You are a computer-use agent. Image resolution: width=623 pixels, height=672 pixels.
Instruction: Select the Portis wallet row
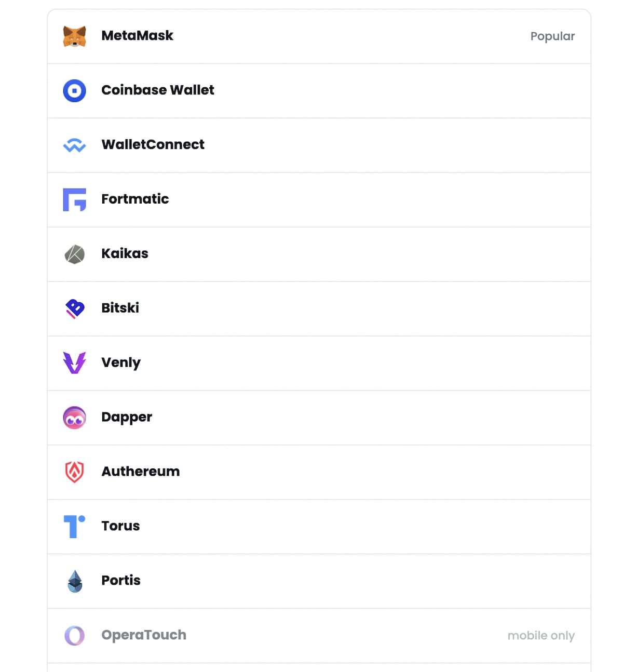pyautogui.click(x=311, y=581)
